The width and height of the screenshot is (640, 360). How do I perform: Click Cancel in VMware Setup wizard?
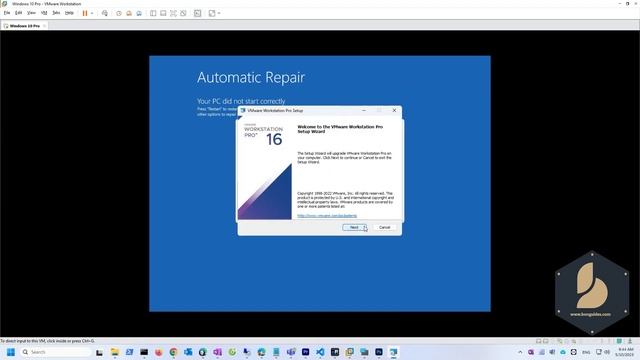(384, 227)
